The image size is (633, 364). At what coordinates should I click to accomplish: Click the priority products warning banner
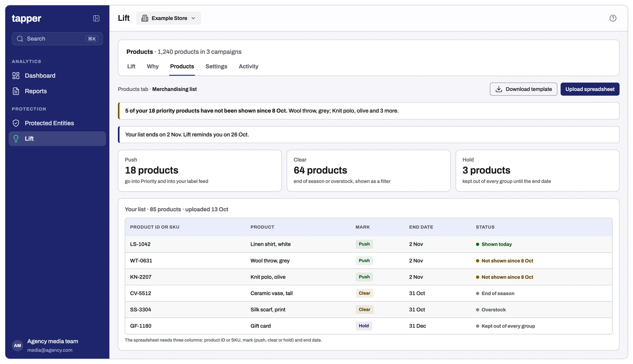[369, 111]
